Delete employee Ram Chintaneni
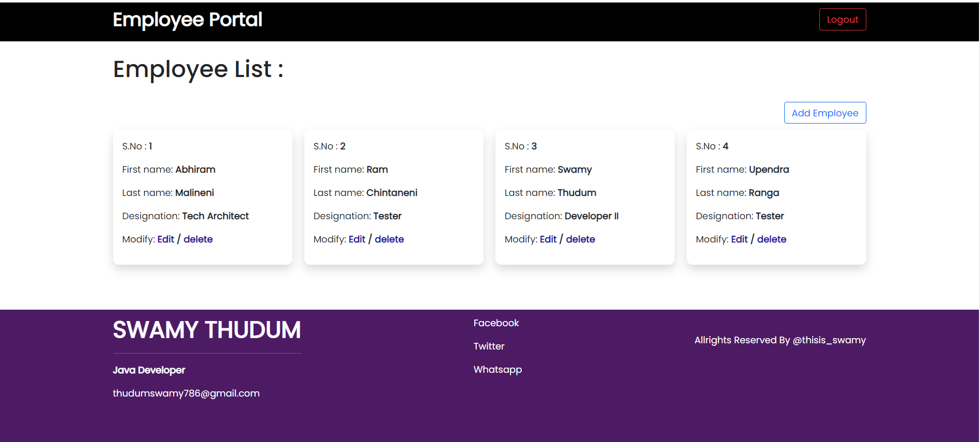Image resolution: width=980 pixels, height=442 pixels. pyautogui.click(x=389, y=239)
